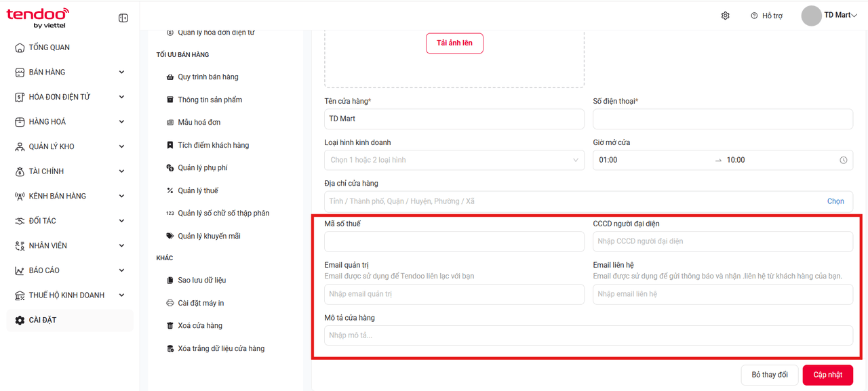Click the TD Mart user avatar
Screen dimensions: 868x391
pos(812,16)
